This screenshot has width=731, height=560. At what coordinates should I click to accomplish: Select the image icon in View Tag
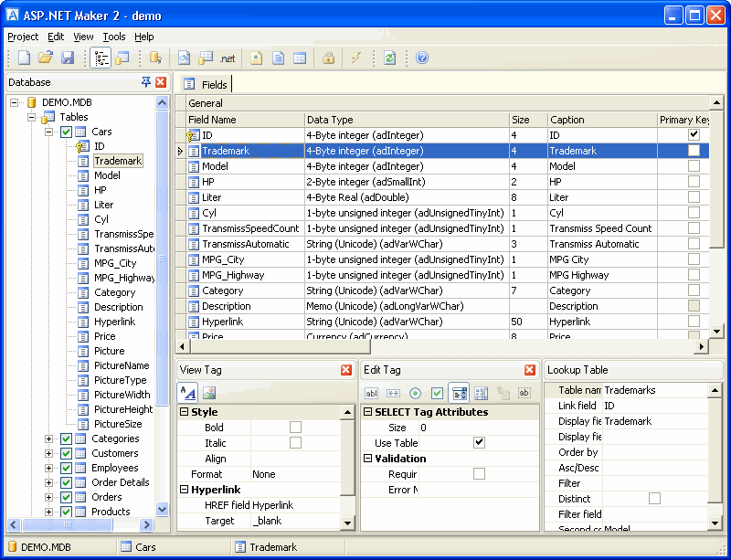(209, 393)
